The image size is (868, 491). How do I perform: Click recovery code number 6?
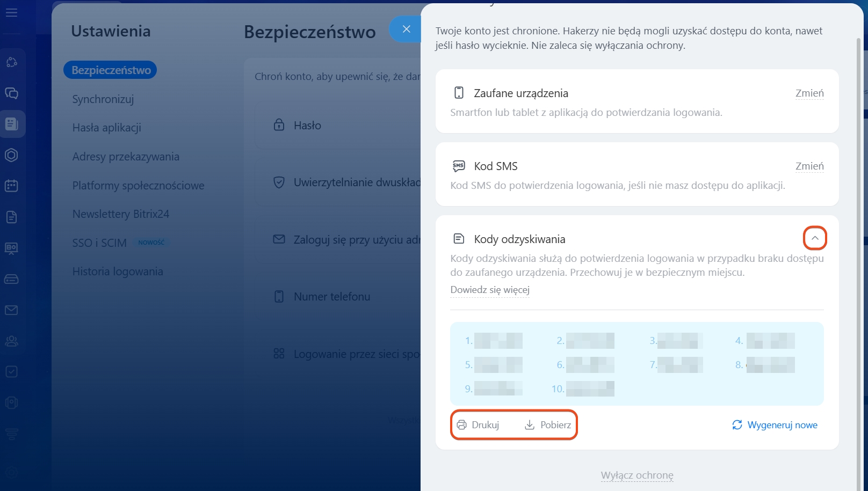tap(585, 365)
